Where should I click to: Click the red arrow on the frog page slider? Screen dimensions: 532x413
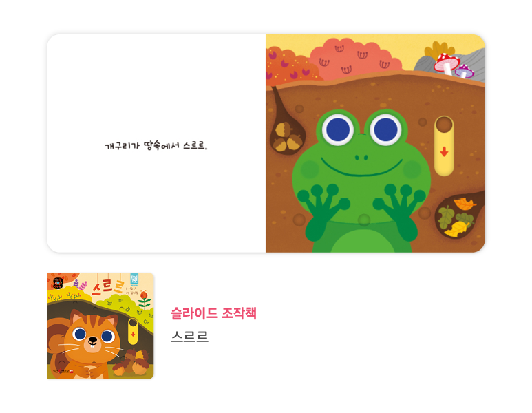pyautogui.click(x=444, y=151)
